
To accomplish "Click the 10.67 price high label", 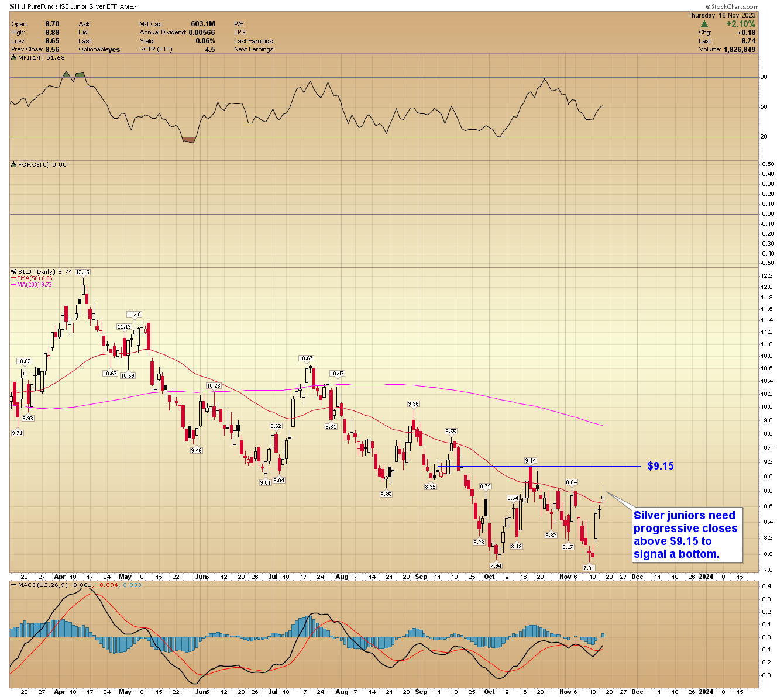I will tap(306, 358).
